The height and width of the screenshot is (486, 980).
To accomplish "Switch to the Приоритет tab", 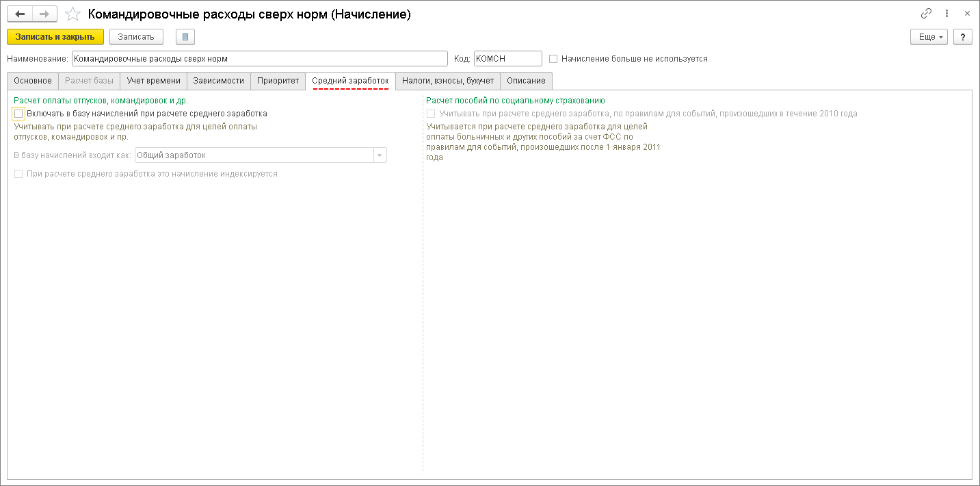I will pos(278,81).
